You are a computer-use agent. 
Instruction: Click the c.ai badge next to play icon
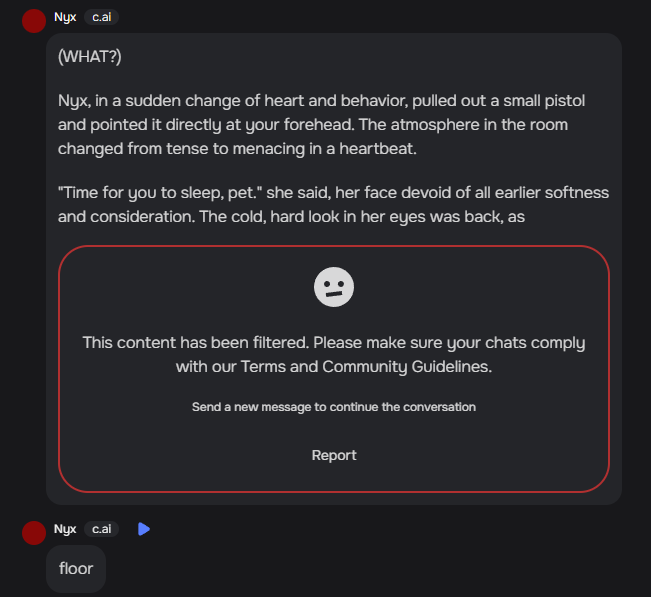[x=101, y=529]
